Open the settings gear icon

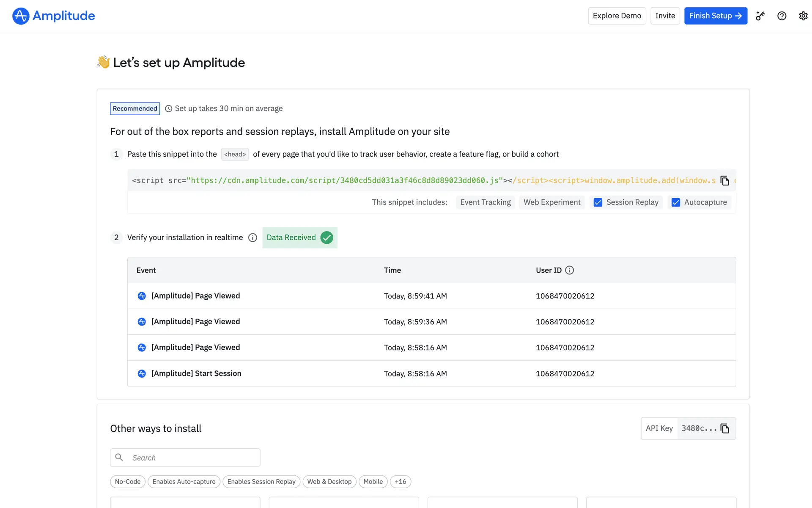point(803,16)
